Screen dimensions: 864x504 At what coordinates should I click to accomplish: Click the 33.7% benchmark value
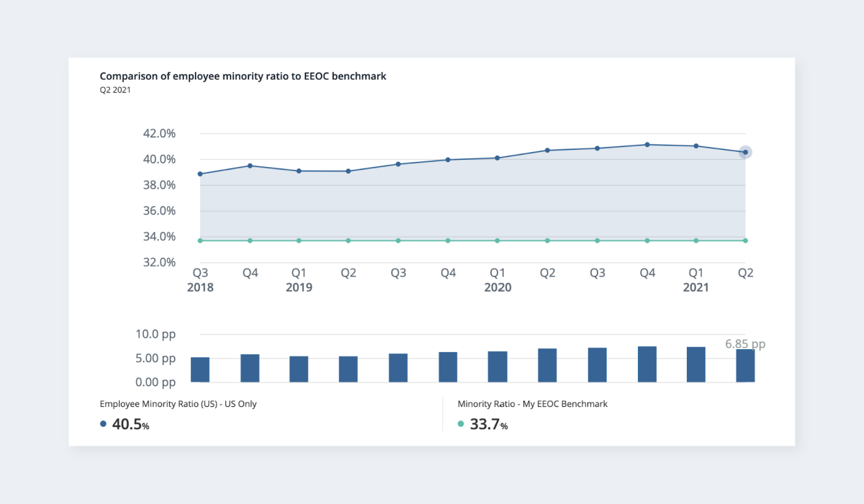(489, 424)
